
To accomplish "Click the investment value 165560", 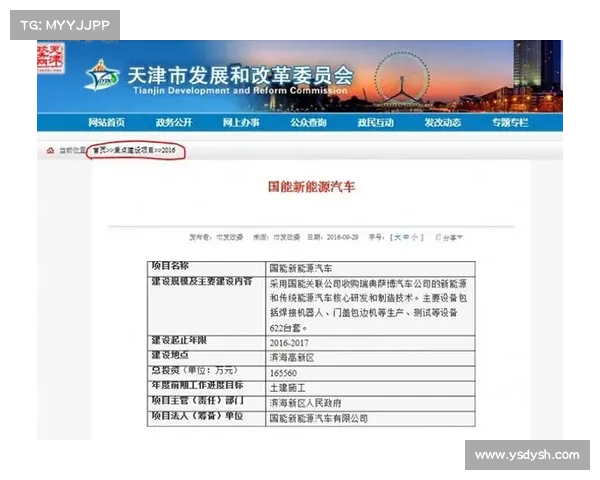I will pos(283,373).
